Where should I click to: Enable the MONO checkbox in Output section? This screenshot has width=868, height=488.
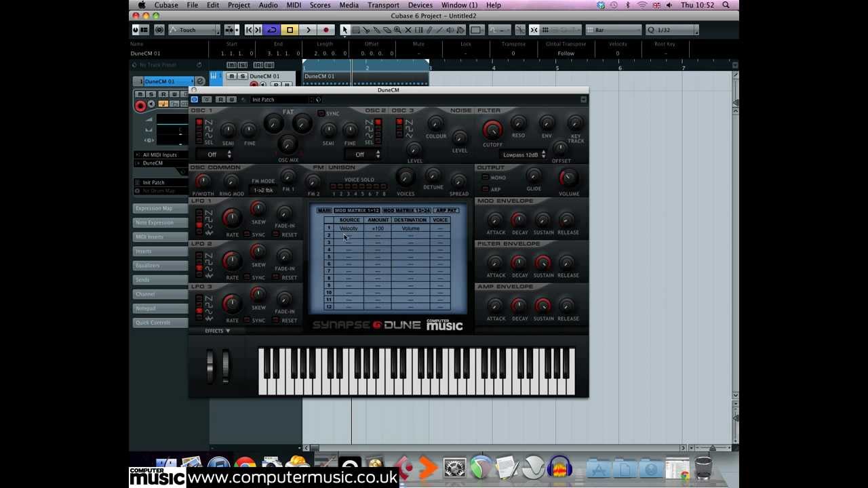coord(485,178)
